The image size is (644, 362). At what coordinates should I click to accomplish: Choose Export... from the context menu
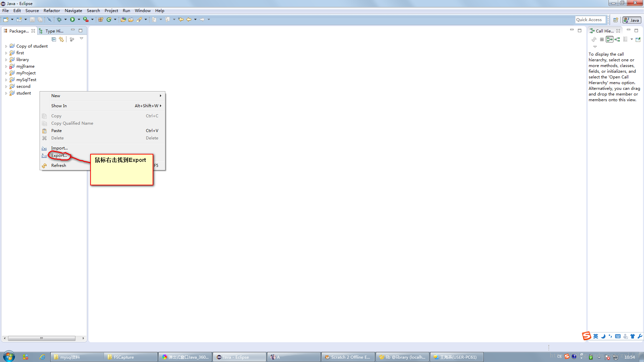click(x=59, y=156)
